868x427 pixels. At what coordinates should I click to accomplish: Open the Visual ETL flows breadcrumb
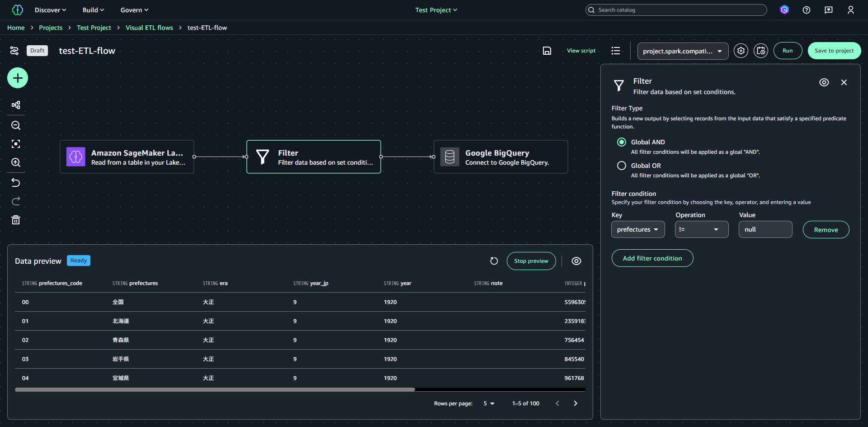[149, 28]
